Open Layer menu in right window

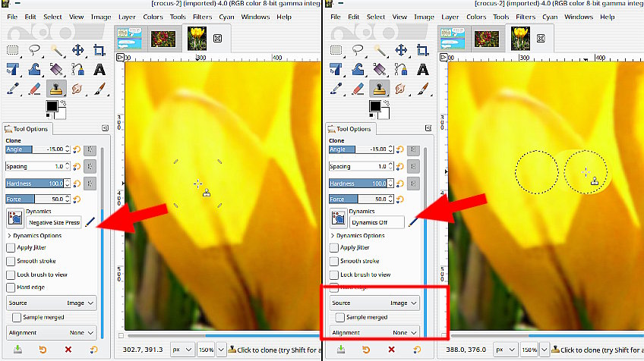point(450,17)
